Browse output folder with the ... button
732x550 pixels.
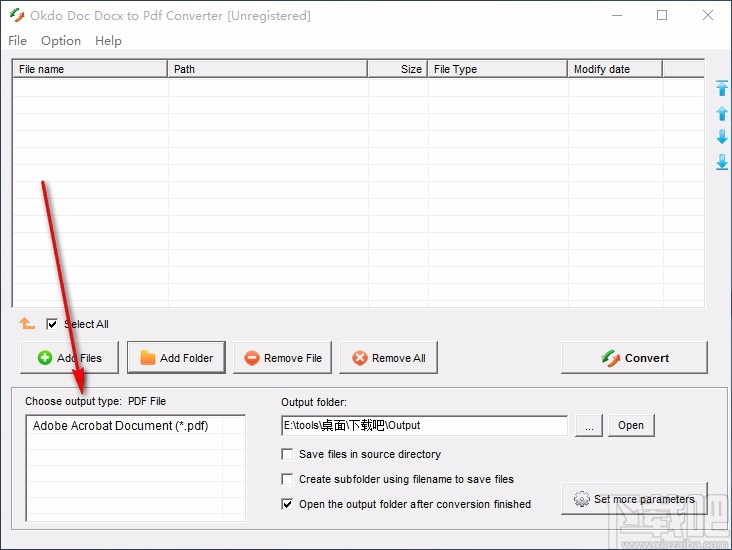589,425
